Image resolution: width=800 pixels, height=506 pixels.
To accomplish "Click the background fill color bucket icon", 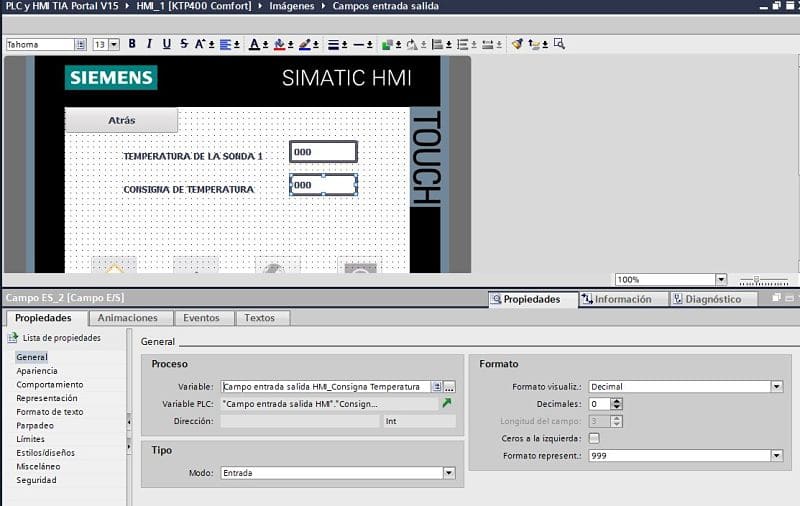I will pyautogui.click(x=279, y=44).
